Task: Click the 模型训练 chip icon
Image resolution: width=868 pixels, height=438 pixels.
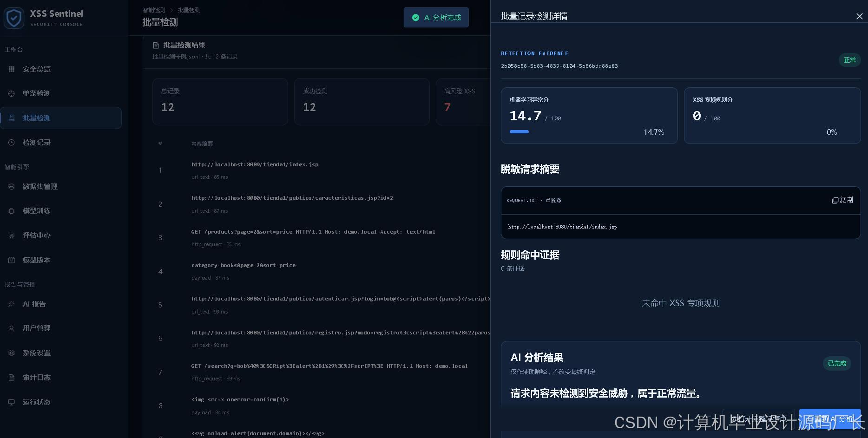Action: (x=12, y=211)
